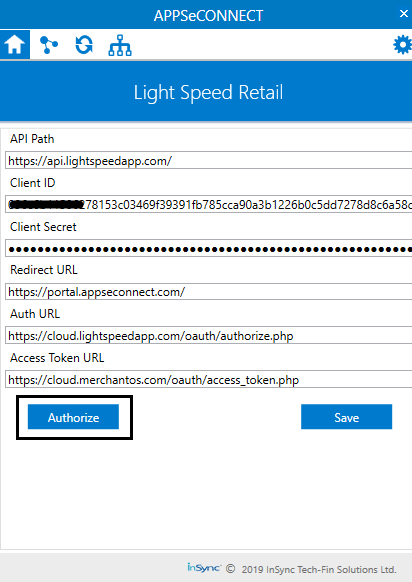Focus the Auth URL input field
Screen dimensions: 412x582
pyautogui.click(x=209, y=336)
